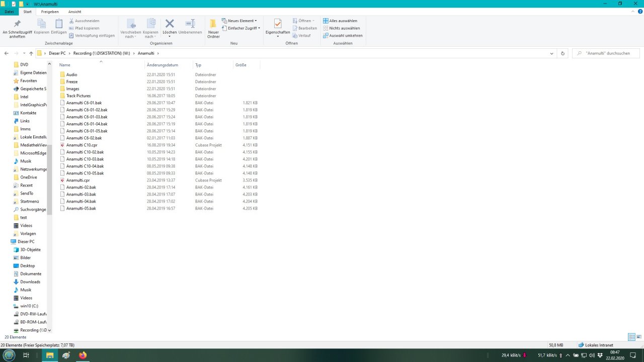Create a folder with Neuer Ordner
Viewport: 644px width, 362px height.
(213, 28)
